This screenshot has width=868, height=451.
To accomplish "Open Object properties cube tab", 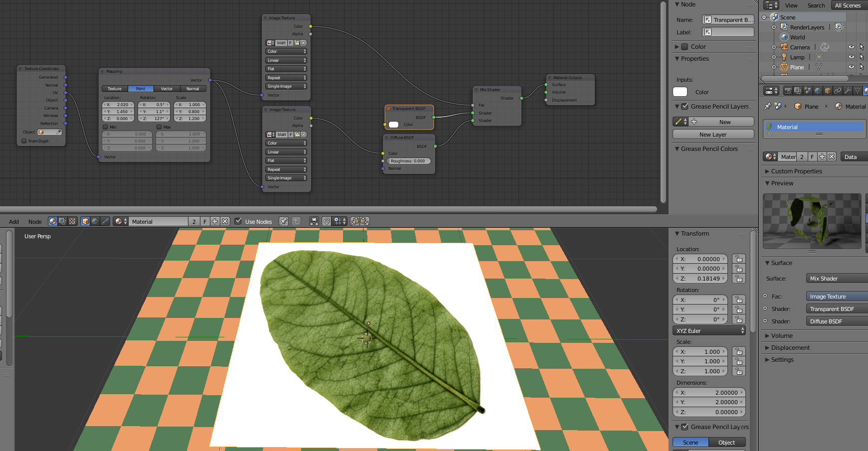I will pyautogui.click(x=828, y=91).
